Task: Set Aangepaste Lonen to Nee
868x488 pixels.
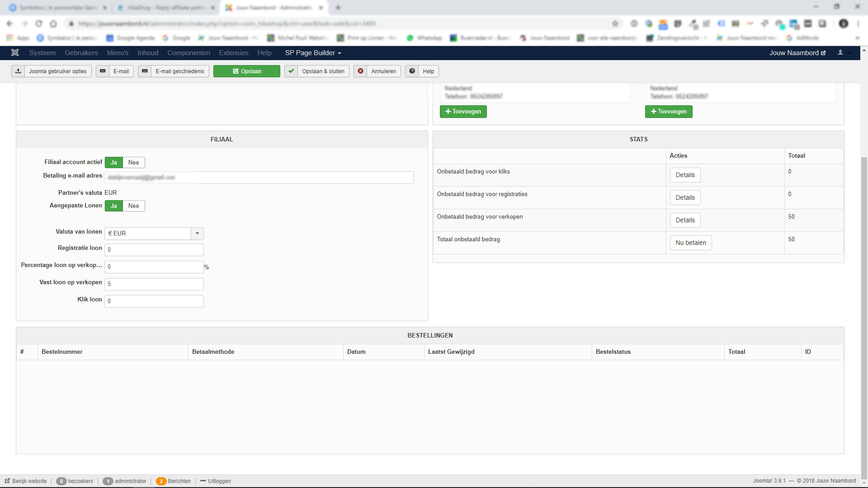Action: click(133, 206)
